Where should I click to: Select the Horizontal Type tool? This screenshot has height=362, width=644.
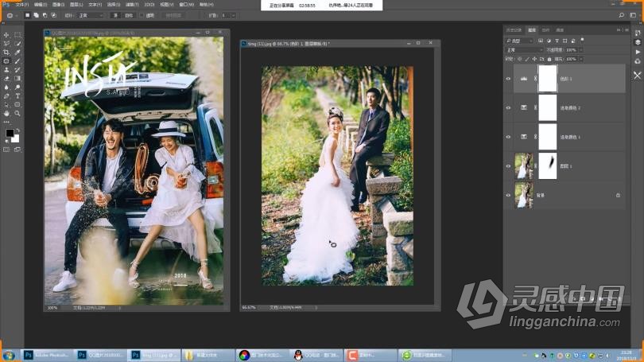(x=17, y=95)
